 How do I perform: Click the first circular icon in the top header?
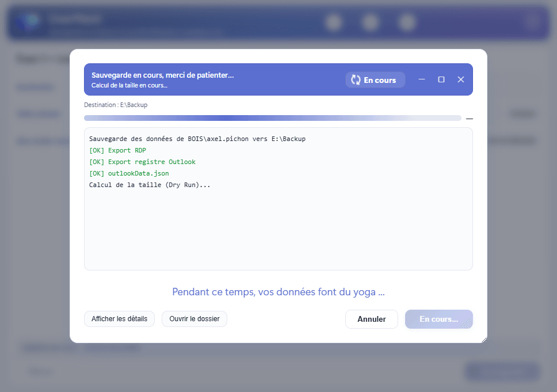pos(334,22)
